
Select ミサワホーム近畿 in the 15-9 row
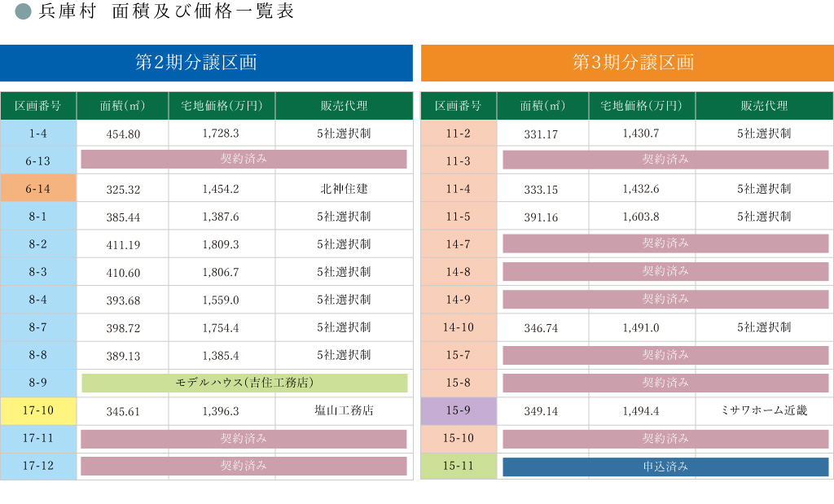click(764, 411)
